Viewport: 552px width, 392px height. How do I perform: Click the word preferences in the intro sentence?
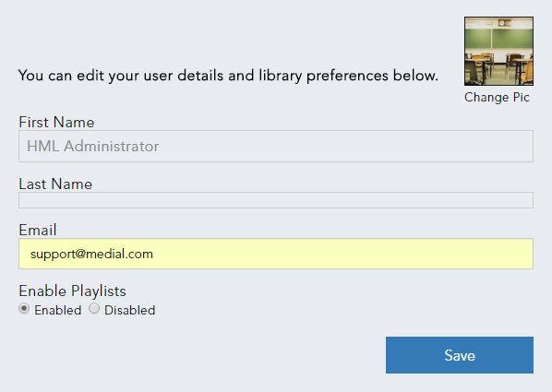pos(347,76)
